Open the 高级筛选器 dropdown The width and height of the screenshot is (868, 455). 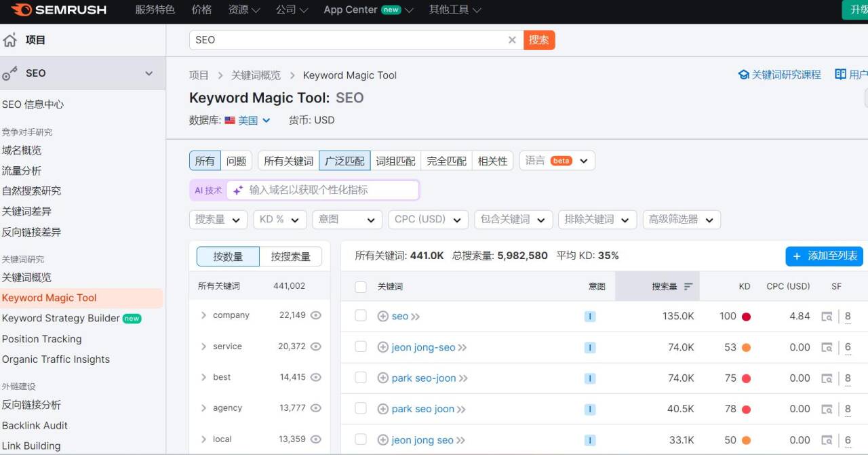coord(682,220)
